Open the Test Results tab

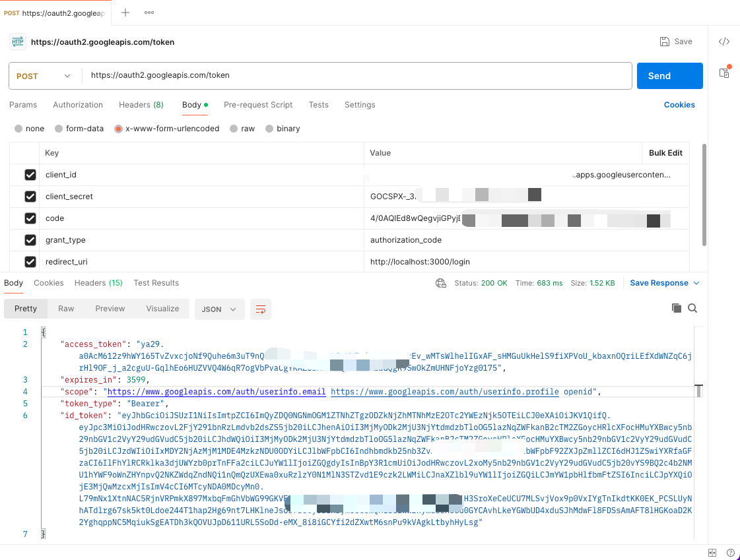(x=156, y=283)
